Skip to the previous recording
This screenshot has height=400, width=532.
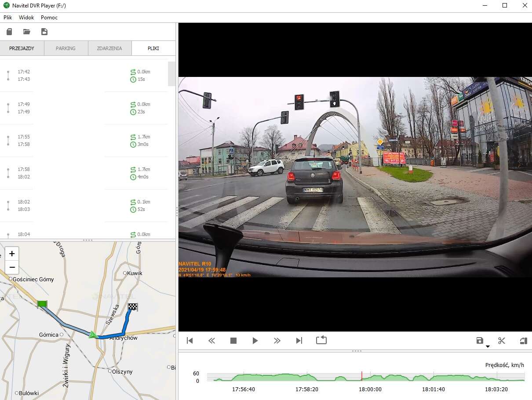click(190, 341)
